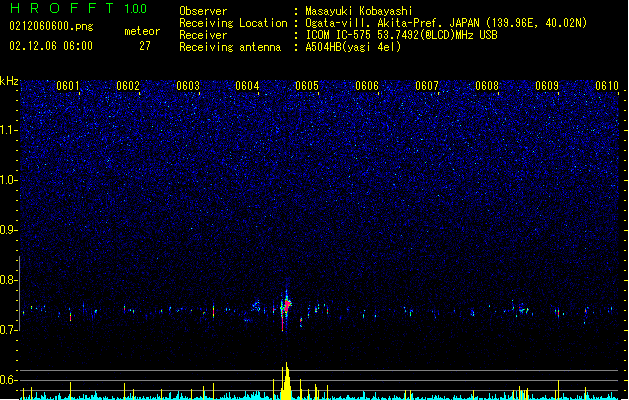
Task: Click the 'Receiver' field label
Action: [x=203, y=35]
